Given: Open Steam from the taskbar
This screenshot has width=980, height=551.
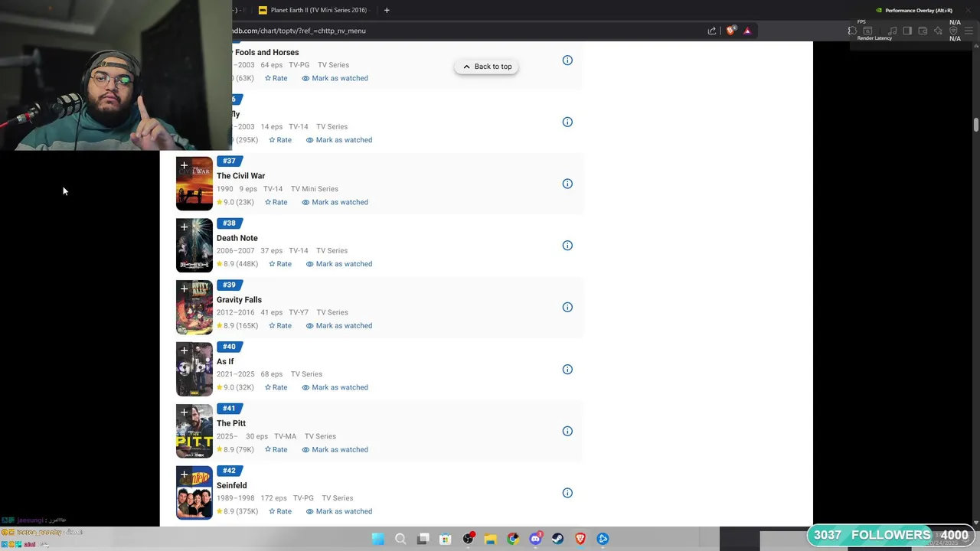Looking at the screenshot, I should pos(557,539).
